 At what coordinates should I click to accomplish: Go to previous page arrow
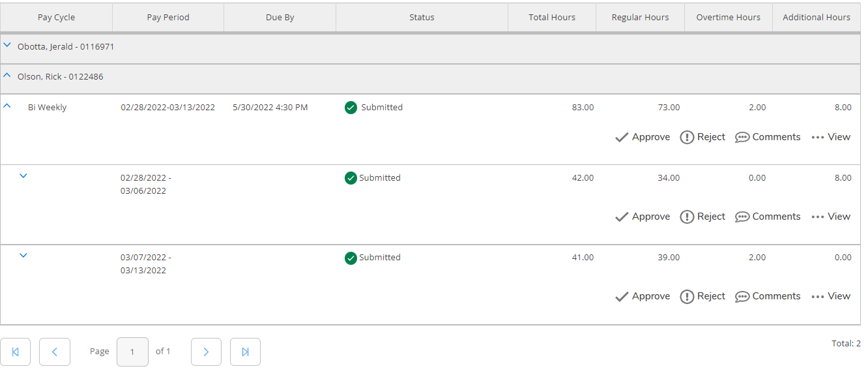[x=55, y=352]
